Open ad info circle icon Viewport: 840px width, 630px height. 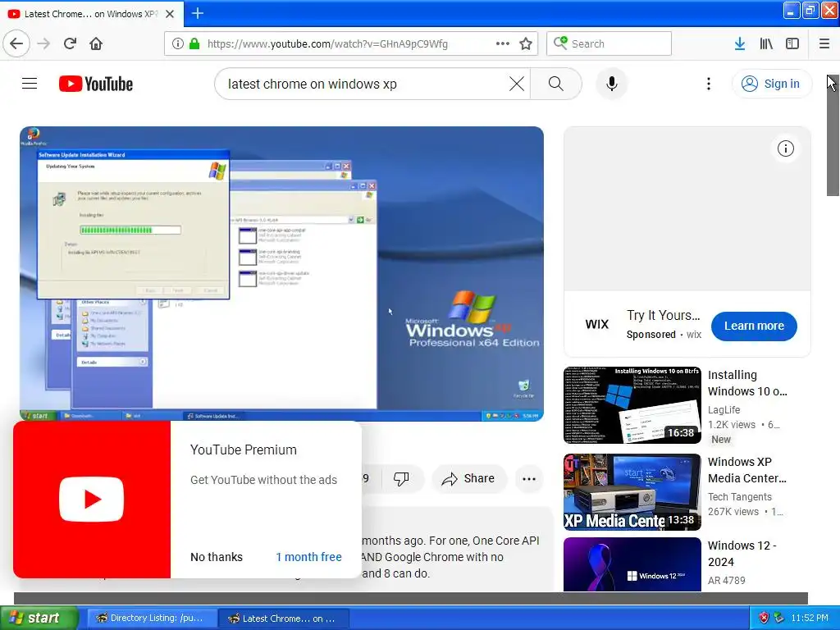[785, 148]
